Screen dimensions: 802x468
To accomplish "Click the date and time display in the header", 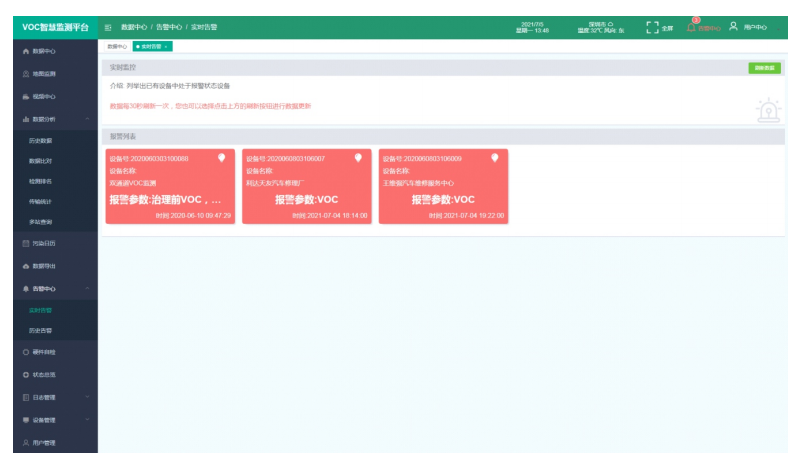I will pos(532,28).
